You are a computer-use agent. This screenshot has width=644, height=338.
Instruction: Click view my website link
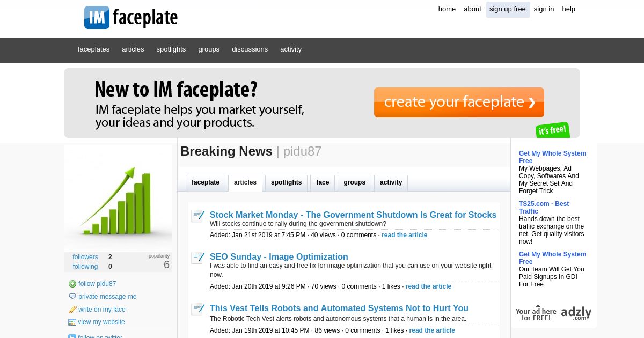click(x=101, y=322)
